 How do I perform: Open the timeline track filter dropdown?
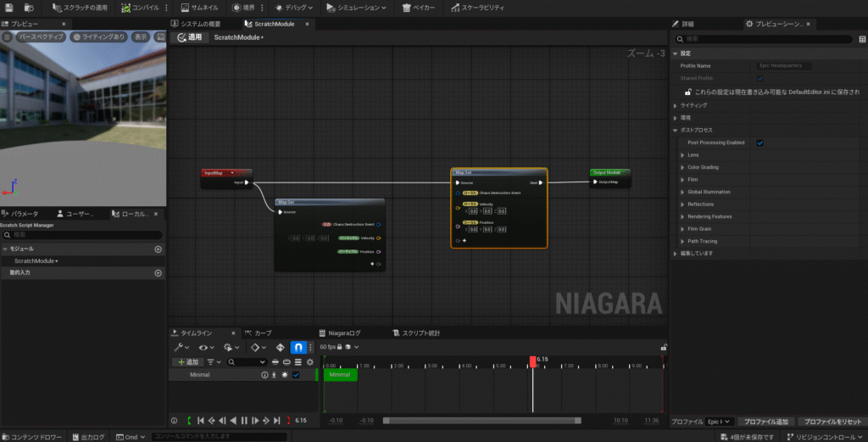(214, 362)
